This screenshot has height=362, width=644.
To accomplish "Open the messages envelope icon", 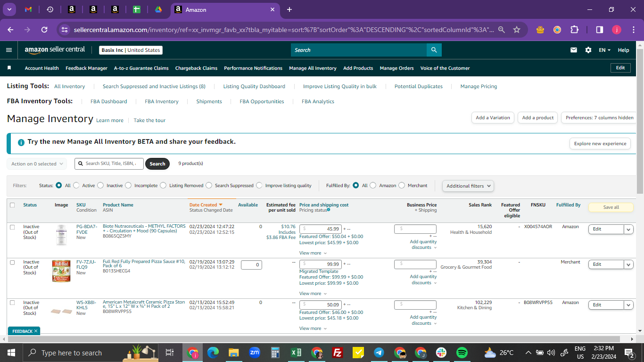I will pyautogui.click(x=574, y=50).
